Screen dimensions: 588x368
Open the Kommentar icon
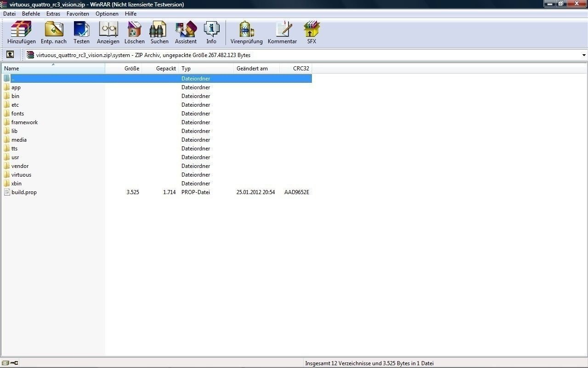tap(283, 29)
